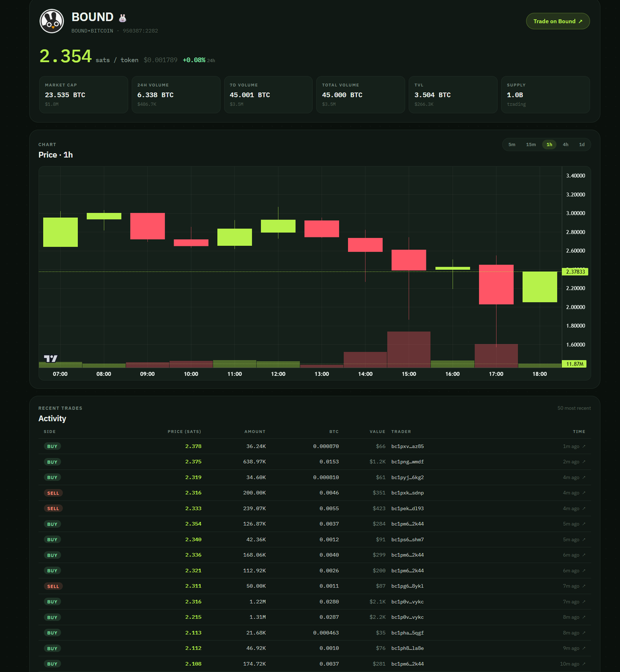Viewport: 620px width, 672px height.
Task: Click the 14:00 volume bar
Action: [365, 360]
